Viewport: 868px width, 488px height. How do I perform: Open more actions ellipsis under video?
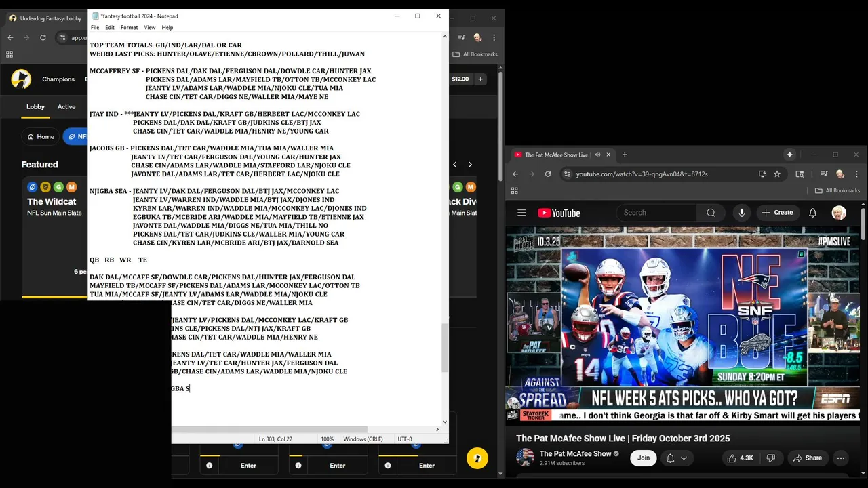pyautogui.click(x=841, y=458)
